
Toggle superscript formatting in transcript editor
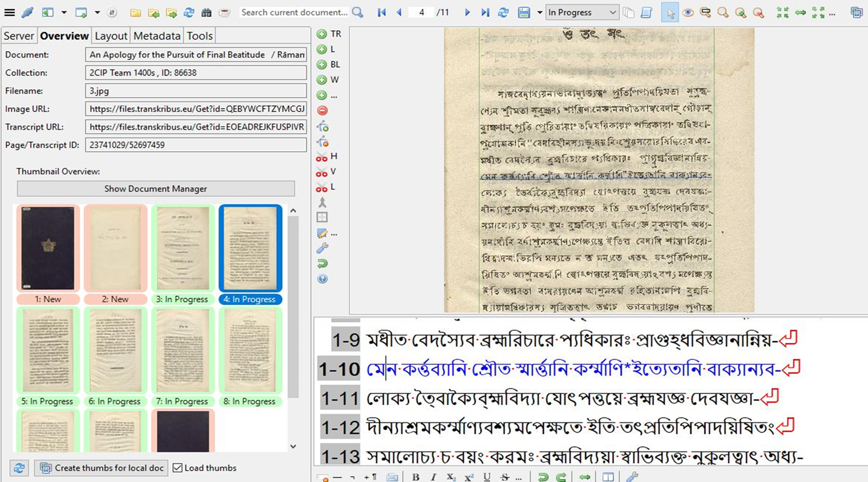(469, 477)
